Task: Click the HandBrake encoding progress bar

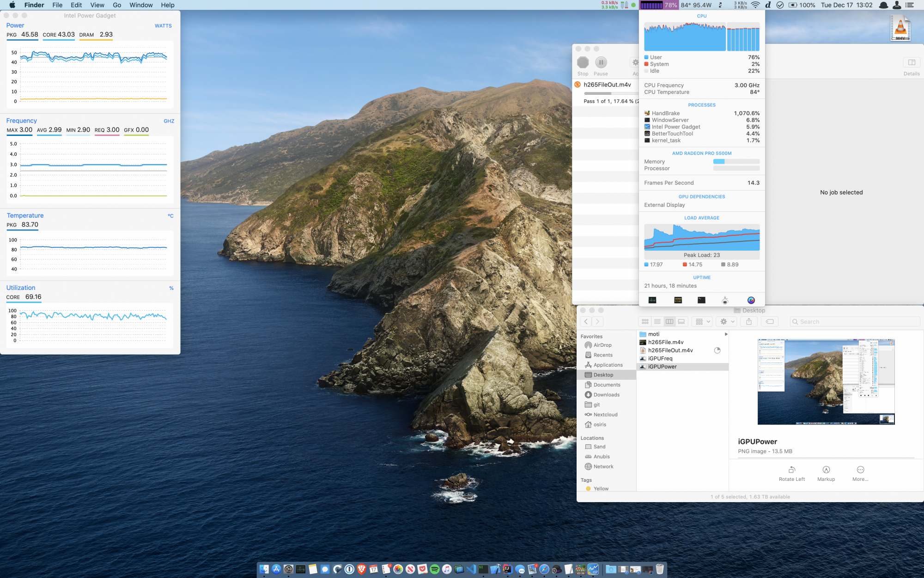Action: [x=605, y=93]
